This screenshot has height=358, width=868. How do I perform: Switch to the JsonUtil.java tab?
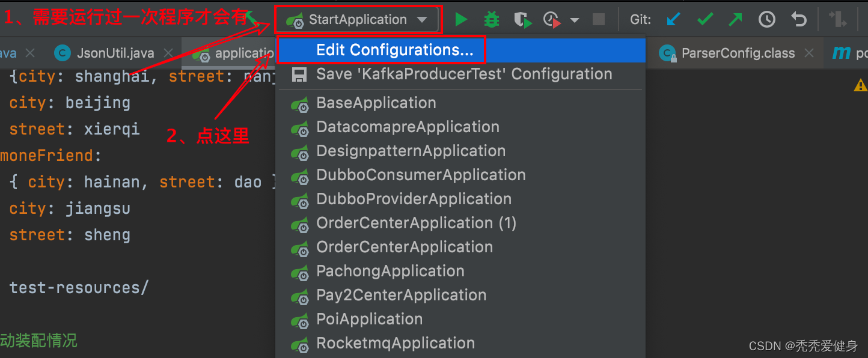(x=114, y=53)
